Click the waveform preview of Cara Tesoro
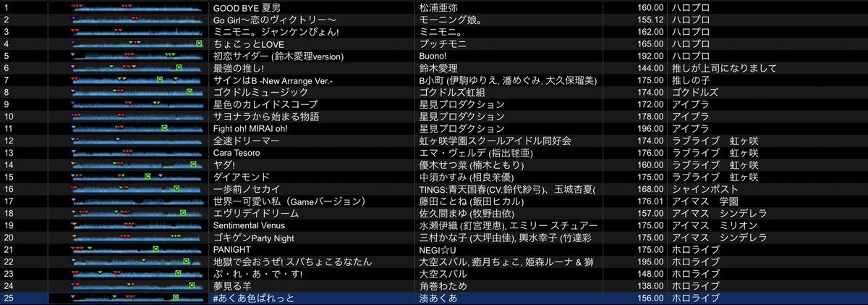 click(136, 153)
